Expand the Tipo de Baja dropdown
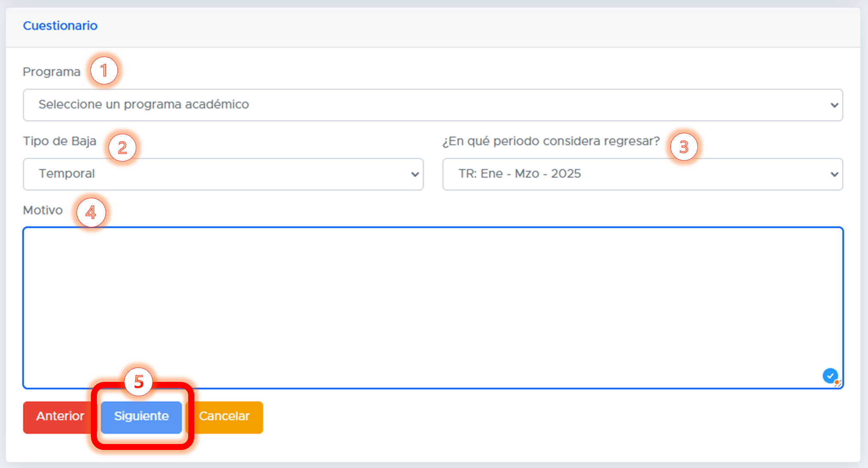 223,174
